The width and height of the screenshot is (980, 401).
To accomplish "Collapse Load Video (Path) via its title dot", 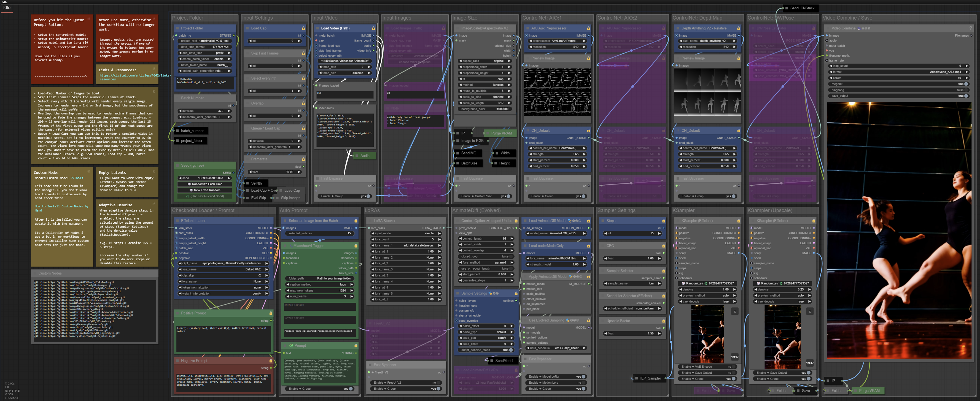I will pos(318,28).
